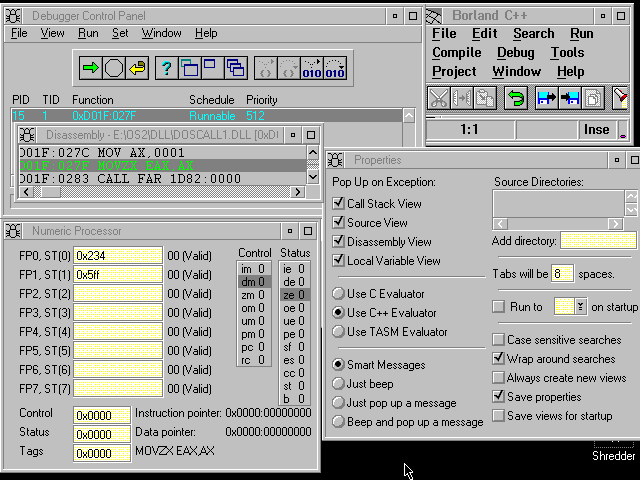This screenshot has width=640, height=480.
Task: Open the Compile menu in Borland C++
Action: coord(456,52)
